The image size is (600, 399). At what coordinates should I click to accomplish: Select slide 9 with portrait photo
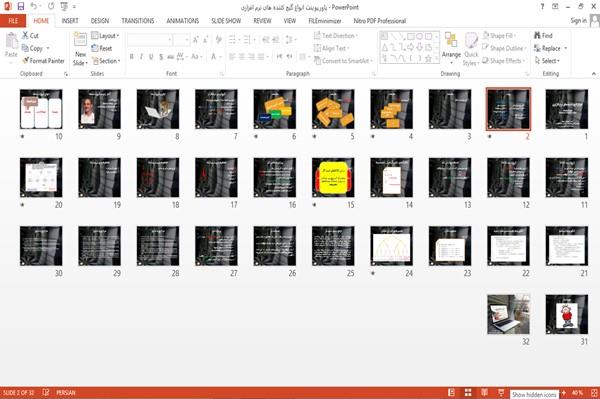click(99, 109)
